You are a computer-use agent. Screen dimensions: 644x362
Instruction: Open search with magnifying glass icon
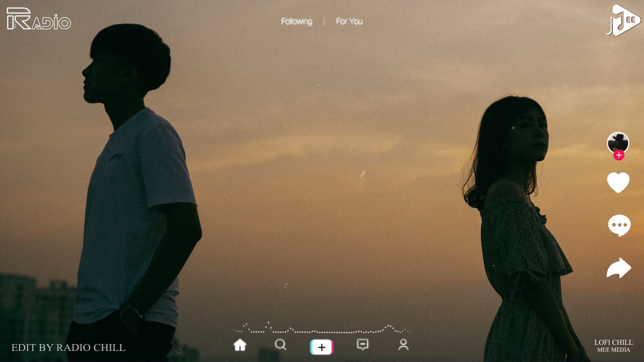tap(281, 345)
